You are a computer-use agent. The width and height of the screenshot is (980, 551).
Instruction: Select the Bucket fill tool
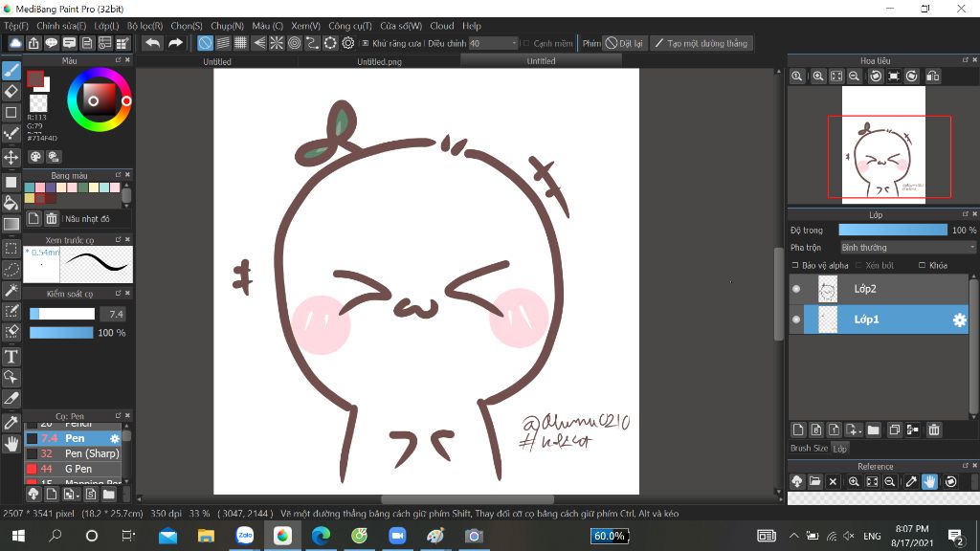11,203
